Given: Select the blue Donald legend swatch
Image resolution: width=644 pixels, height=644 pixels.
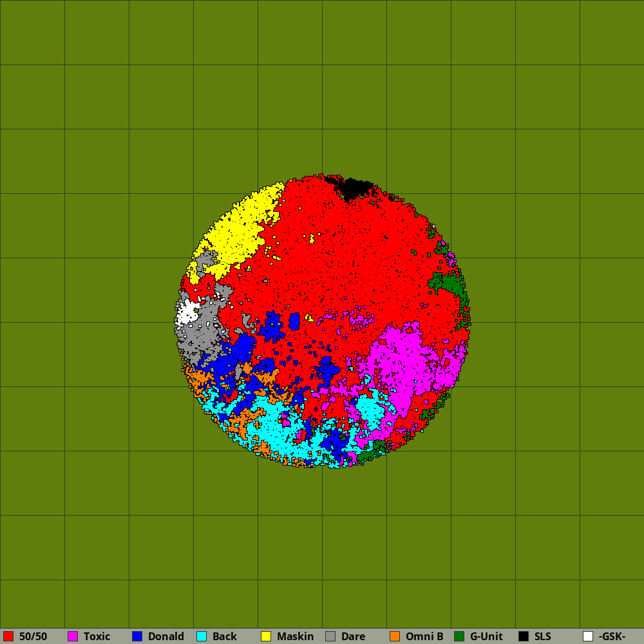Looking at the screenshot, I should click(137, 636).
